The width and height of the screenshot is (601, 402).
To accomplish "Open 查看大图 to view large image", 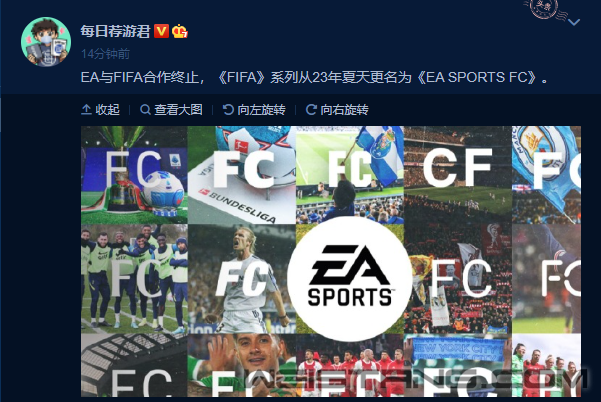I will point(171,110).
